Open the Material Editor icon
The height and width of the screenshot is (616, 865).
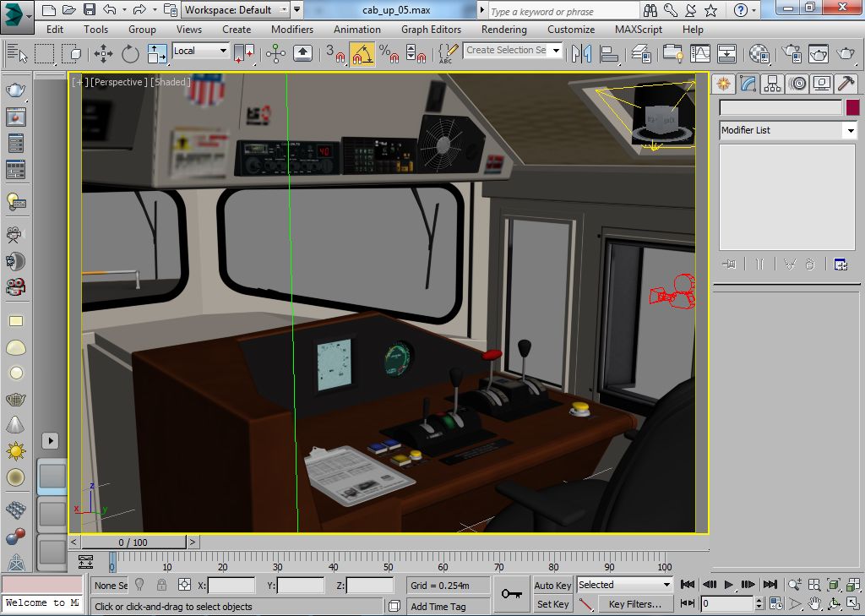[x=759, y=53]
